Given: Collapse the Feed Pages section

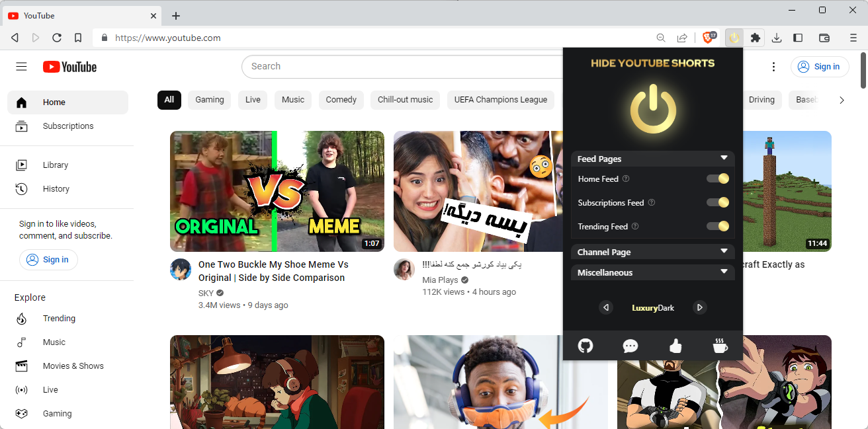Looking at the screenshot, I should 653,159.
